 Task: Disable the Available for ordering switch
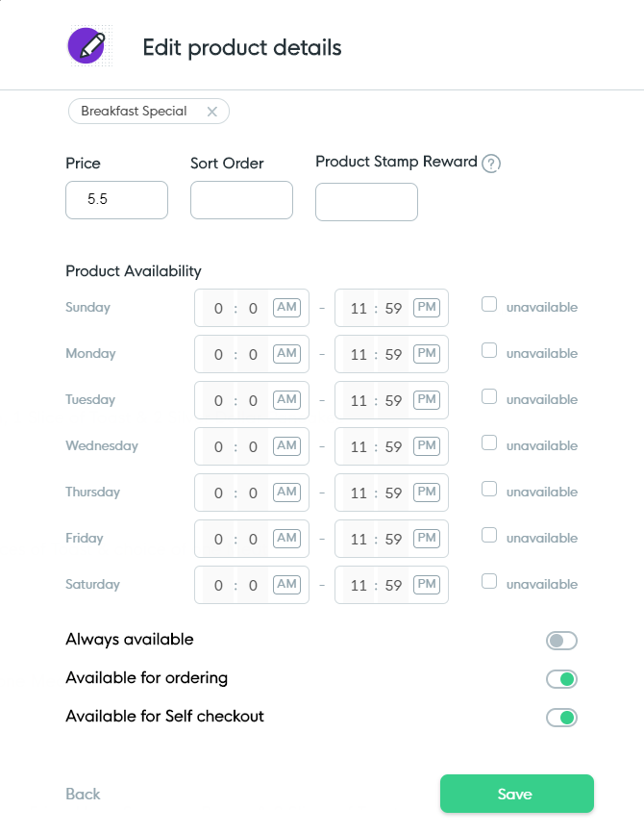pos(561,678)
